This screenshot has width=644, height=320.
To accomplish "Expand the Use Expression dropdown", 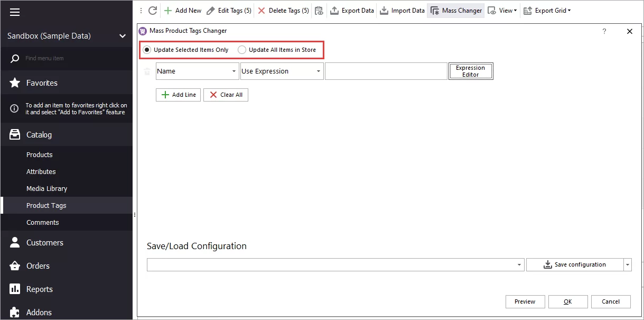I will tap(319, 71).
